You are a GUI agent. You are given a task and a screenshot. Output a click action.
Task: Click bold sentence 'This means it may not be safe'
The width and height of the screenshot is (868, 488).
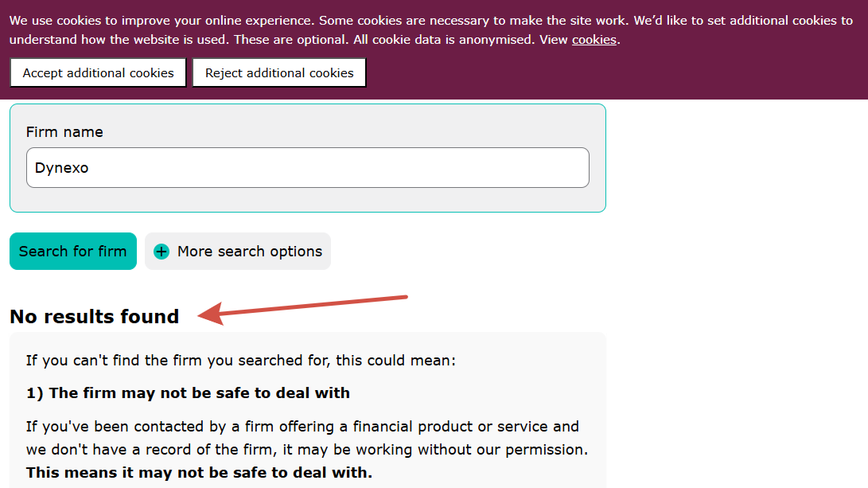pyautogui.click(x=199, y=473)
